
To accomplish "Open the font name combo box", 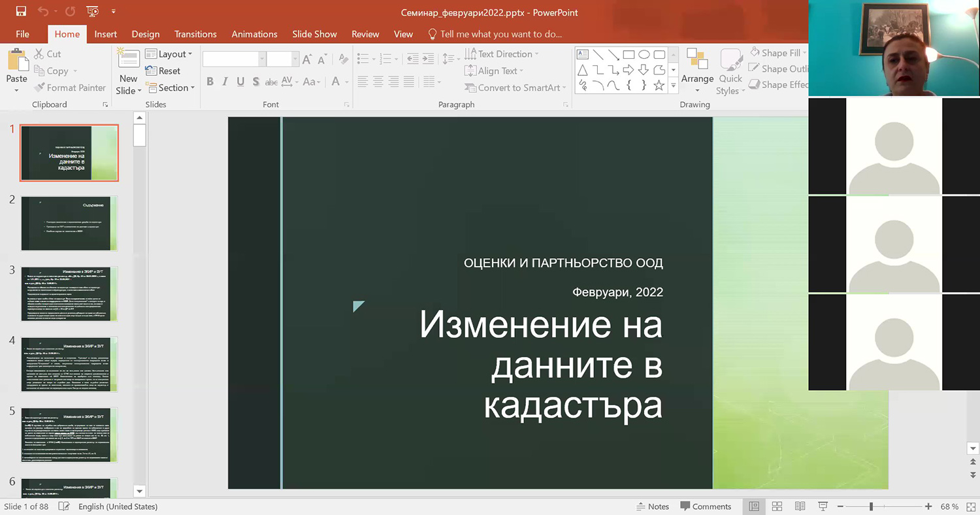I will tap(233, 59).
